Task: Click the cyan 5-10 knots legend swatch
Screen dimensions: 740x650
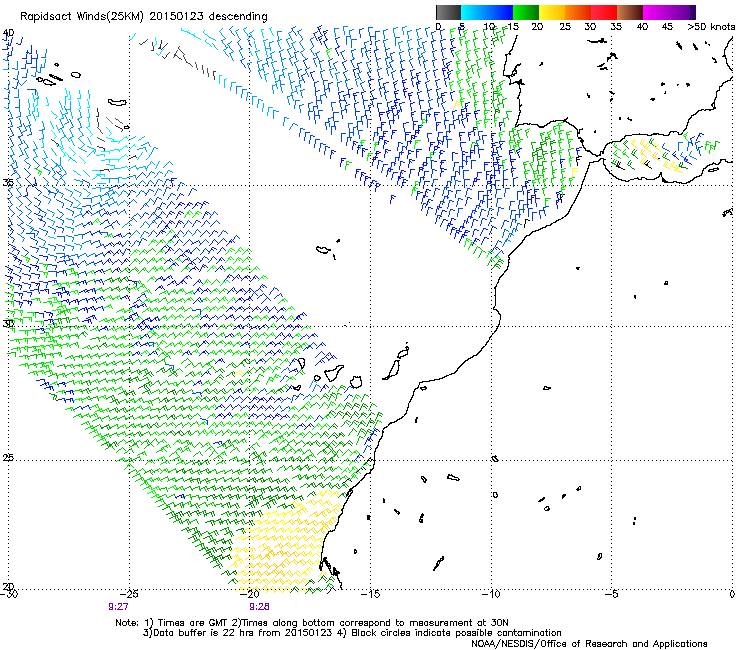Action: click(474, 12)
